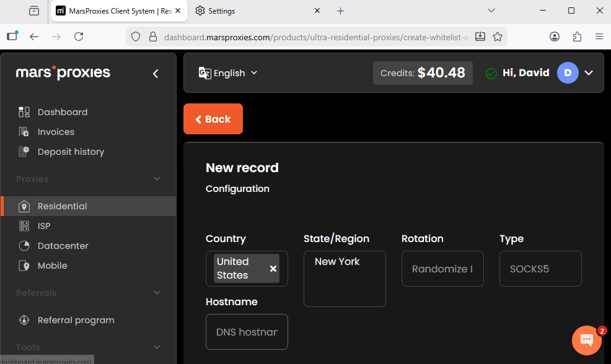This screenshot has width=611, height=364.
Task: Close the MarsProxies Client System tab
Action: point(178,11)
